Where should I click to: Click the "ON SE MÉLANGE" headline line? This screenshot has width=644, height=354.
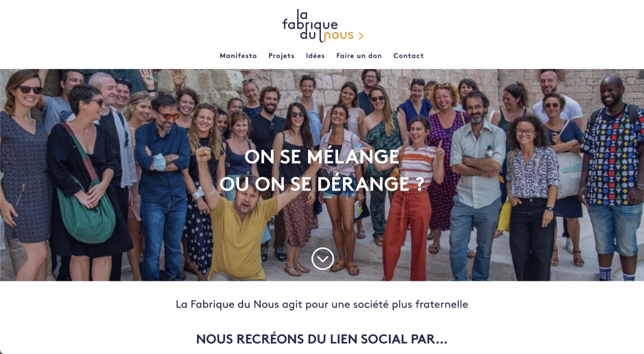point(322,157)
